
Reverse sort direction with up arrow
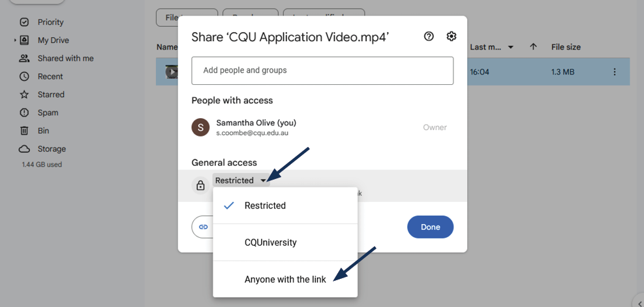click(533, 47)
